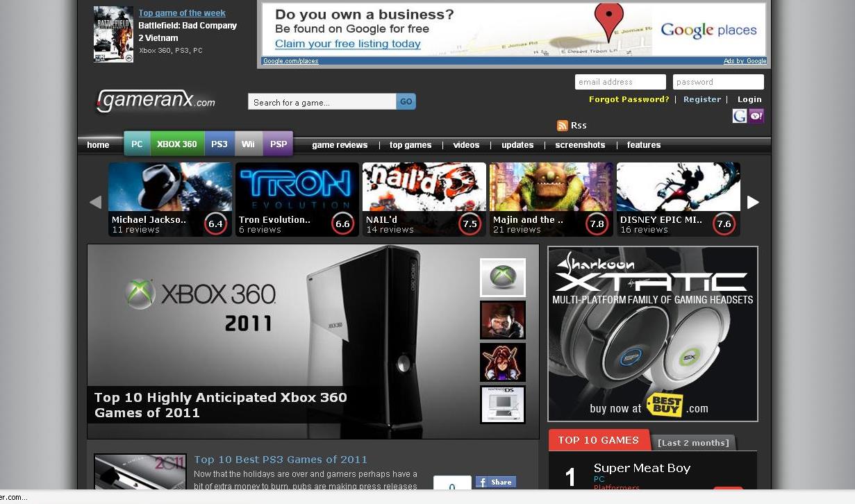Focus the password field
855x504 pixels.
(x=718, y=82)
